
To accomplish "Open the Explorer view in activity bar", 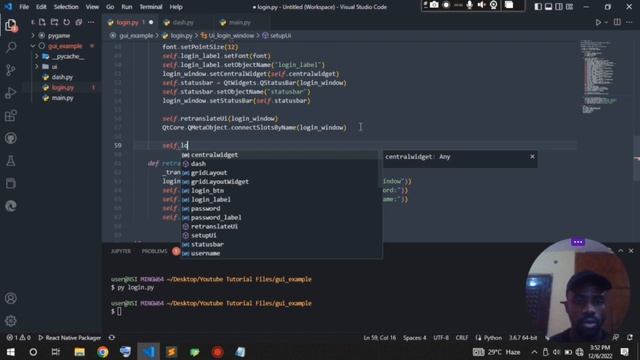I will click(11, 25).
